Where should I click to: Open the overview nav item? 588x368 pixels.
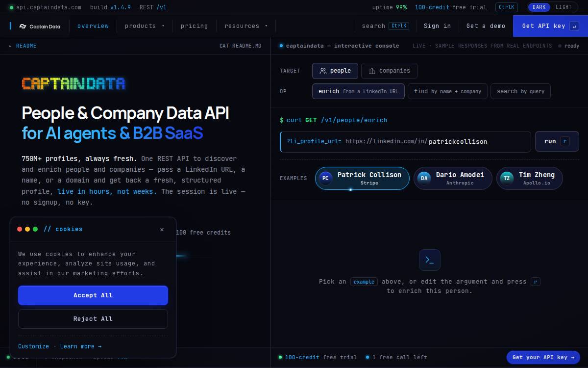(x=93, y=26)
